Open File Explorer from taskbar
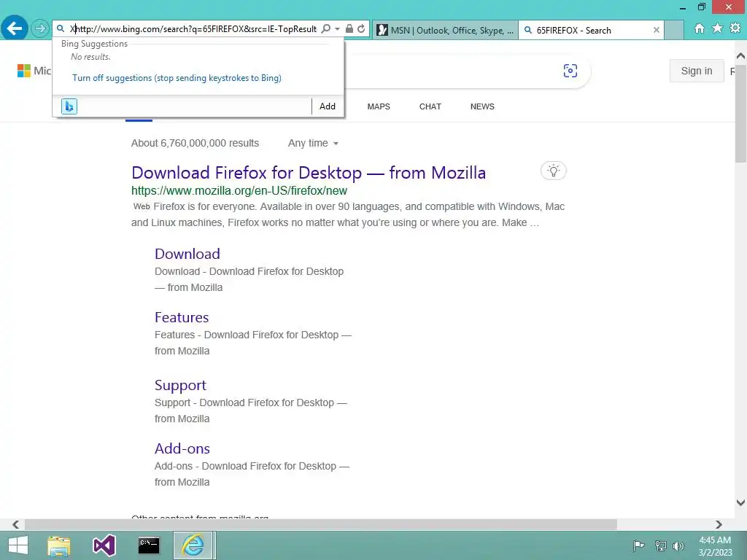Image resolution: width=747 pixels, height=560 pixels. 59,545
